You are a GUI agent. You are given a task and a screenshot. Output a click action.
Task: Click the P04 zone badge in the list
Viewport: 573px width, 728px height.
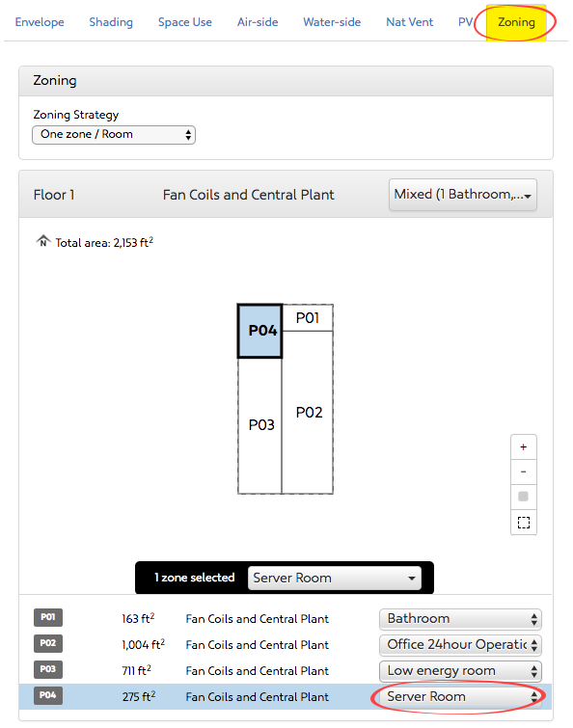pos(48,695)
